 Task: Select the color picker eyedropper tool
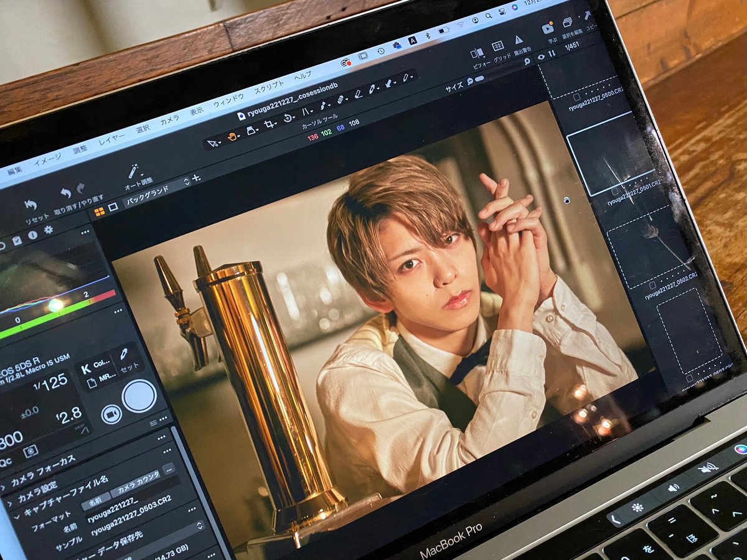(x=373, y=89)
